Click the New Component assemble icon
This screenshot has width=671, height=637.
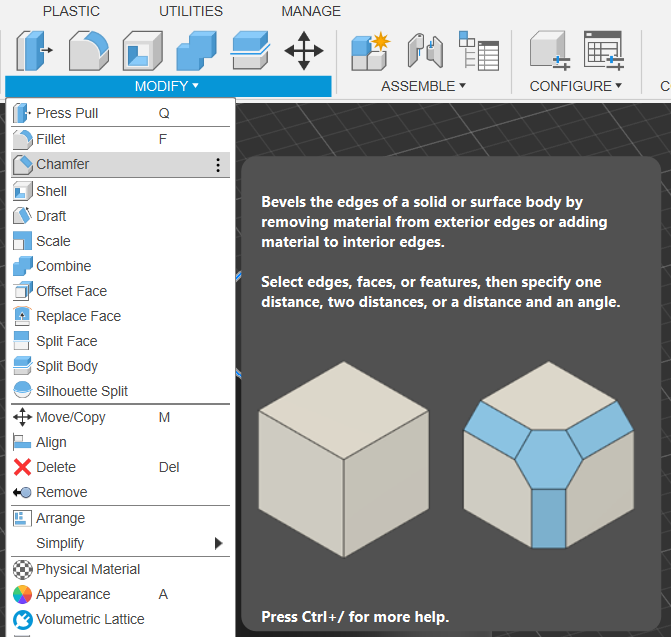click(x=370, y=50)
